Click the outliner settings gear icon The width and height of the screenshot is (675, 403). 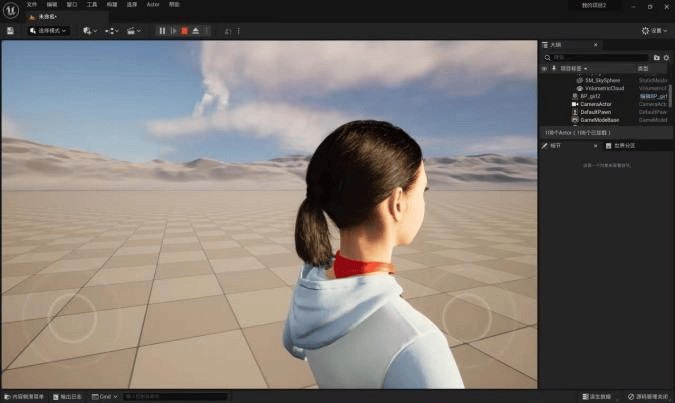coord(666,57)
